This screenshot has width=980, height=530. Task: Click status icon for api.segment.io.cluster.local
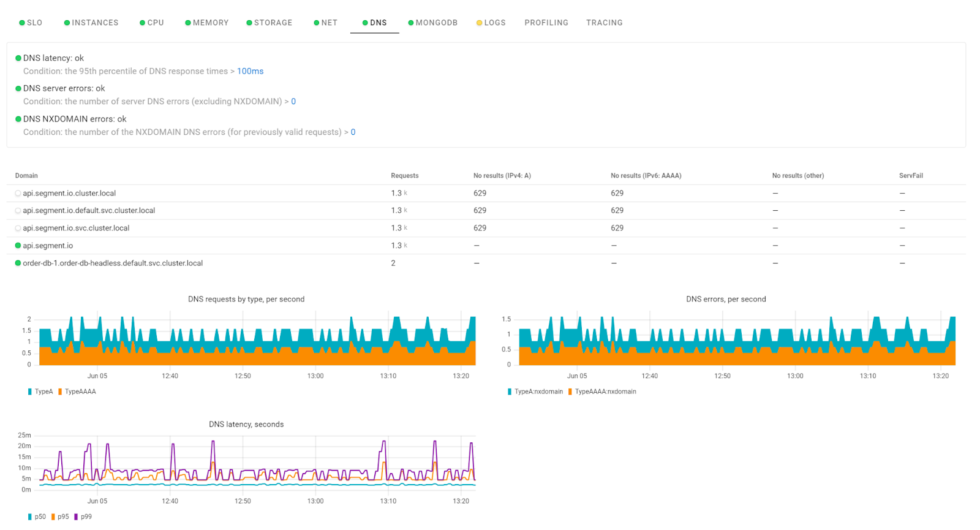pyautogui.click(x=18, y=194)
